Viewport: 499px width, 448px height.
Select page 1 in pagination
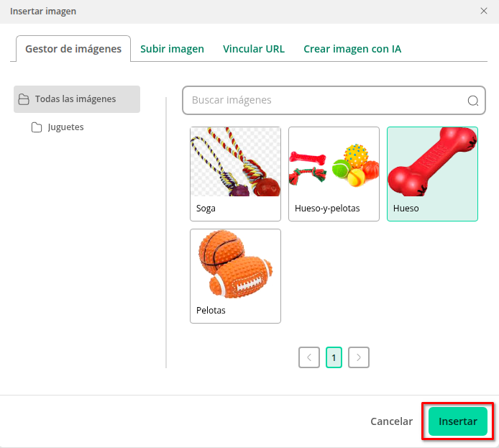click(334, 357)
